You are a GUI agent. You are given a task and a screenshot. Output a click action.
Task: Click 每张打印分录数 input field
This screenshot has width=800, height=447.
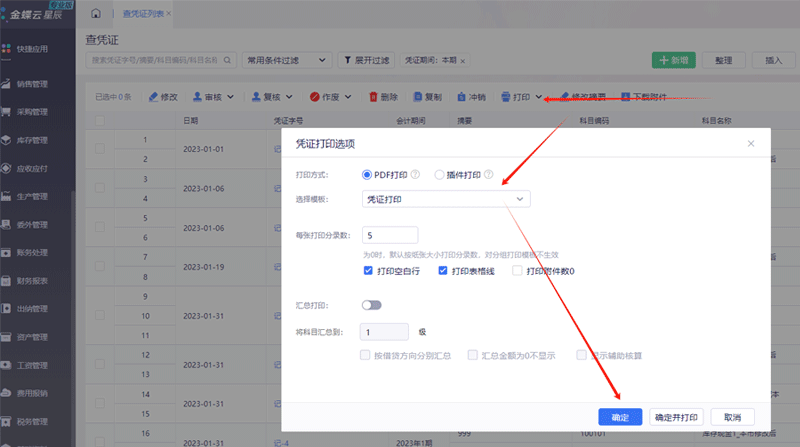(x=390, y=235)
